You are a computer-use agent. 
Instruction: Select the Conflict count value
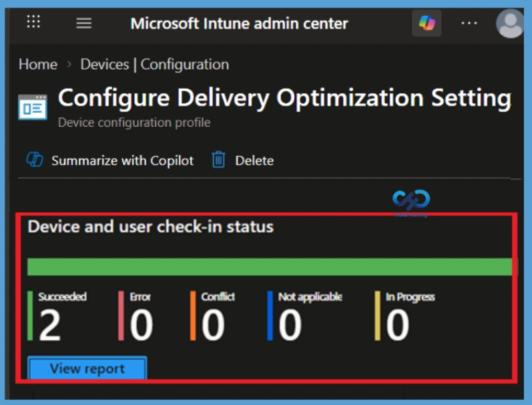pyautogui.click(x=213, y=326)
